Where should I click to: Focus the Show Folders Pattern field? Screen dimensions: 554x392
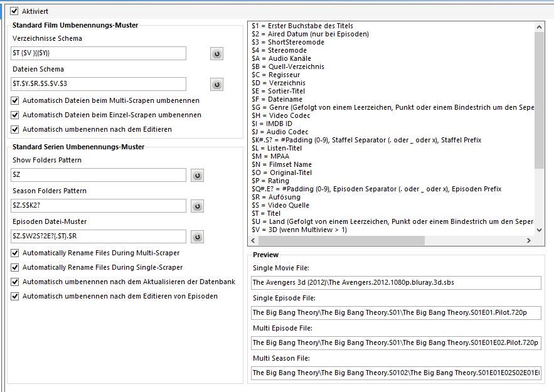coord(99,175)
